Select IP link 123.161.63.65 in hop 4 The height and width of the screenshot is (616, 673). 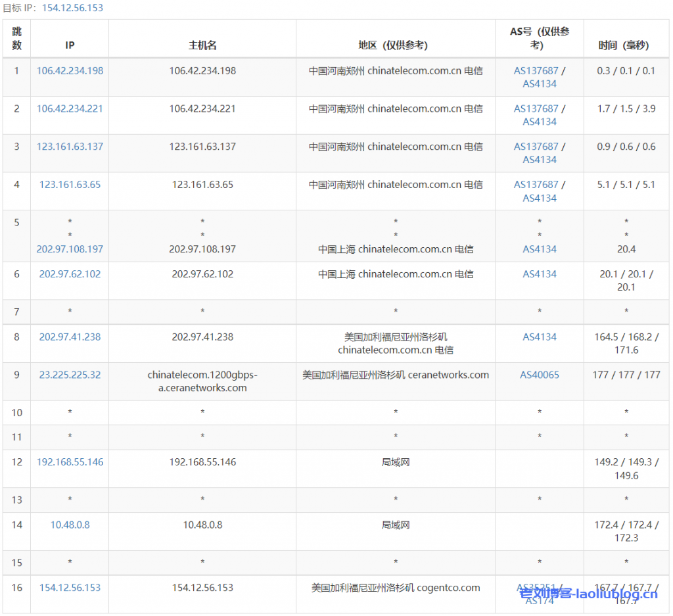click(70, 185)
